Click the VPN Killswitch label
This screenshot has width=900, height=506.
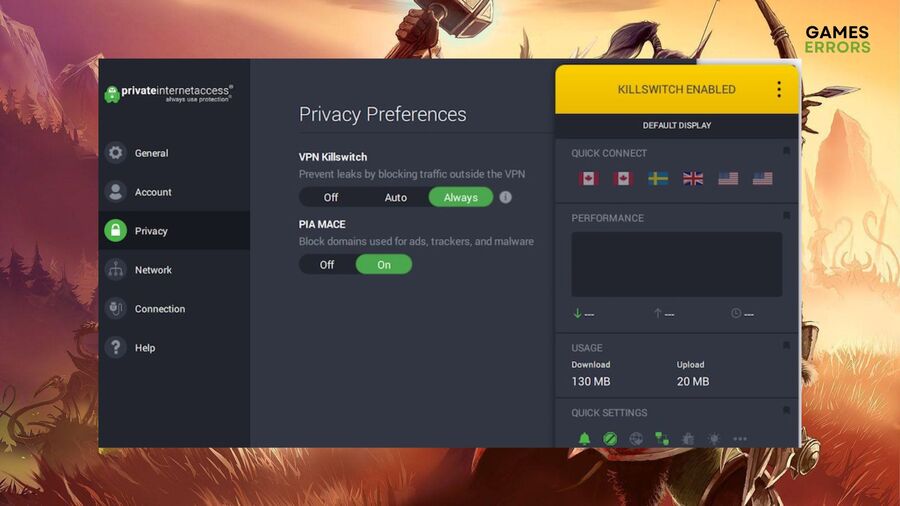click(x=333, y=157)
